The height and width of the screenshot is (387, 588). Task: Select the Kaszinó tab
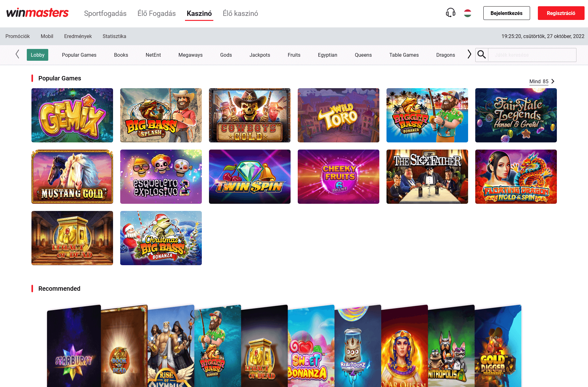coord(199,13)
